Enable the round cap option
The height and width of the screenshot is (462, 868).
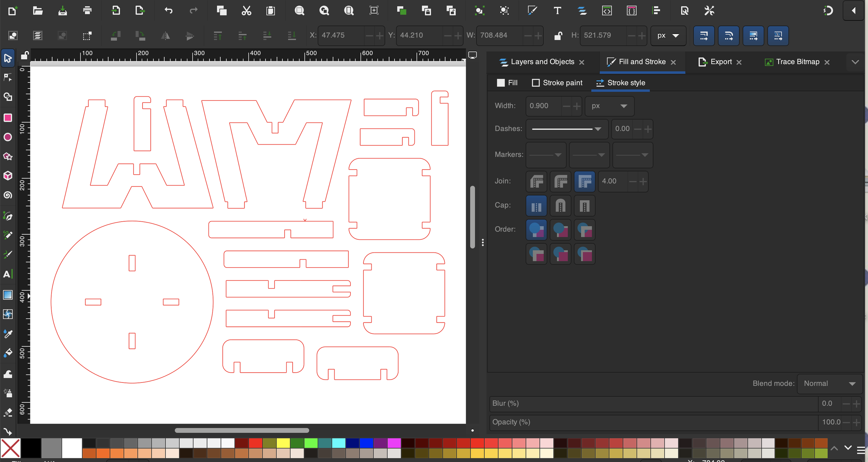(560, 206)
